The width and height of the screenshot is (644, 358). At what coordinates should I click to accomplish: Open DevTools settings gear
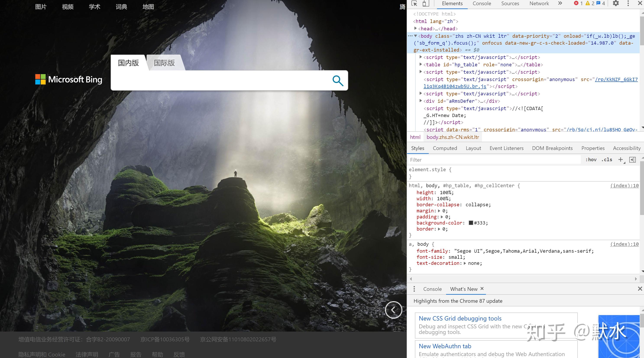tap(616, 3)
